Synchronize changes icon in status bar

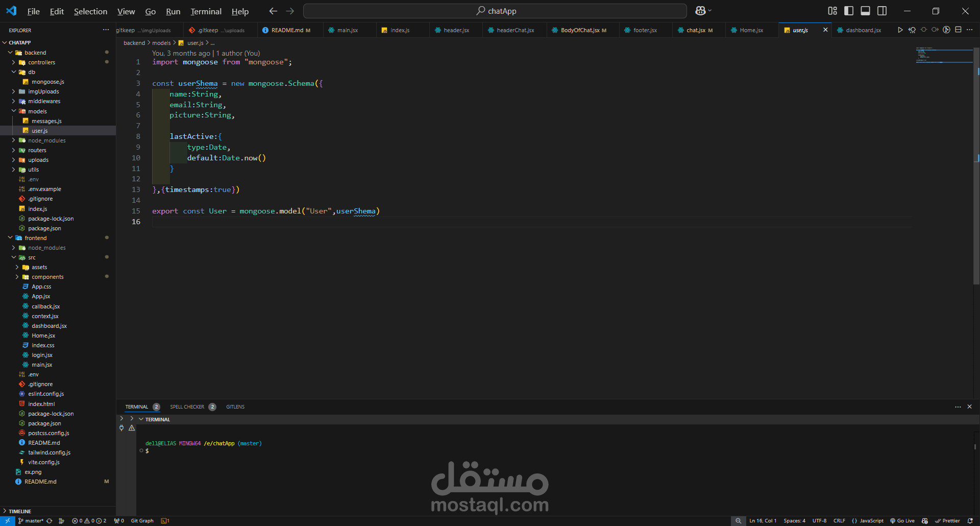tap(50, 521)
